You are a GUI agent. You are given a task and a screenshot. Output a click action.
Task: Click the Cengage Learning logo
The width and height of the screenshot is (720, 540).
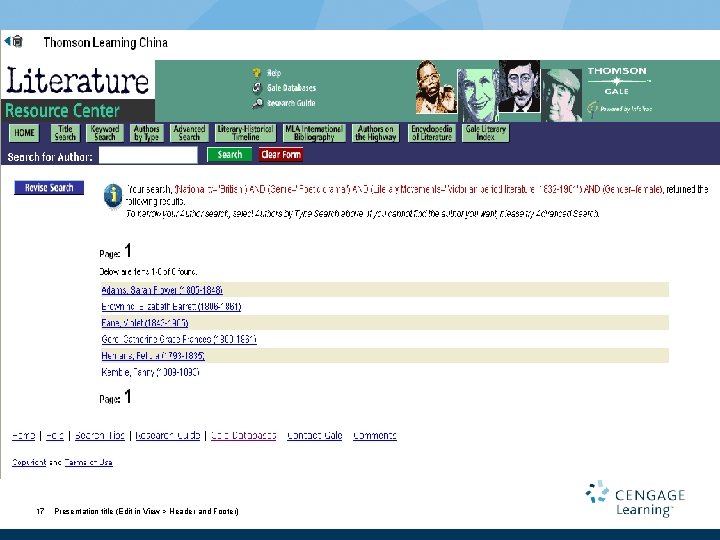[635, 499]
